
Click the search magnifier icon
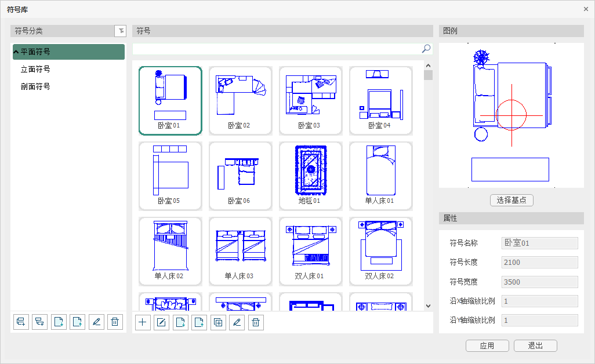(x=426, y=49)
